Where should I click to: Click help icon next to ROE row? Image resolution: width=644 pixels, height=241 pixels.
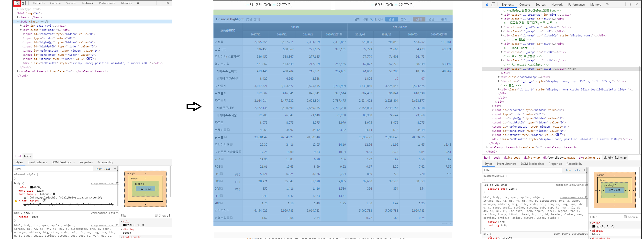[x=222, y=166]
